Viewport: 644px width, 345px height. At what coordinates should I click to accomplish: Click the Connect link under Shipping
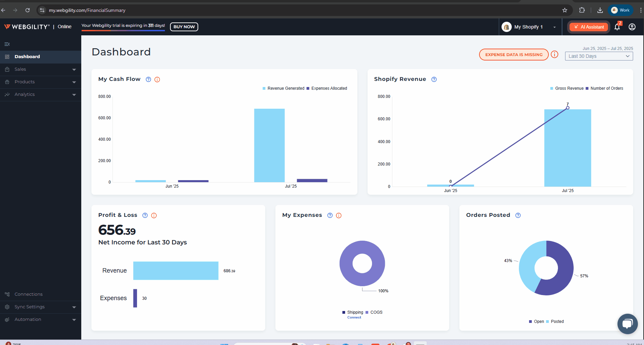pyautogui.click(x=354, y=317)
